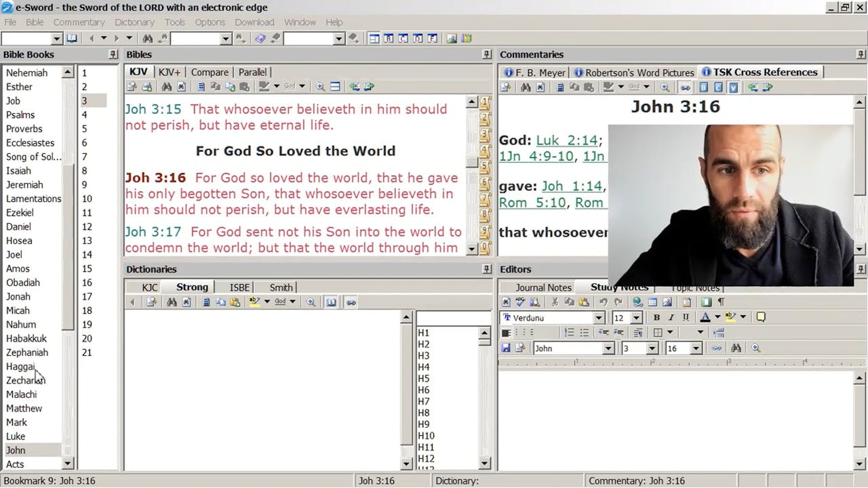Open verse search binoculars in Bibles toolbar
The width and height of the screenshot is (868, 488).
(x=167, y=86)
